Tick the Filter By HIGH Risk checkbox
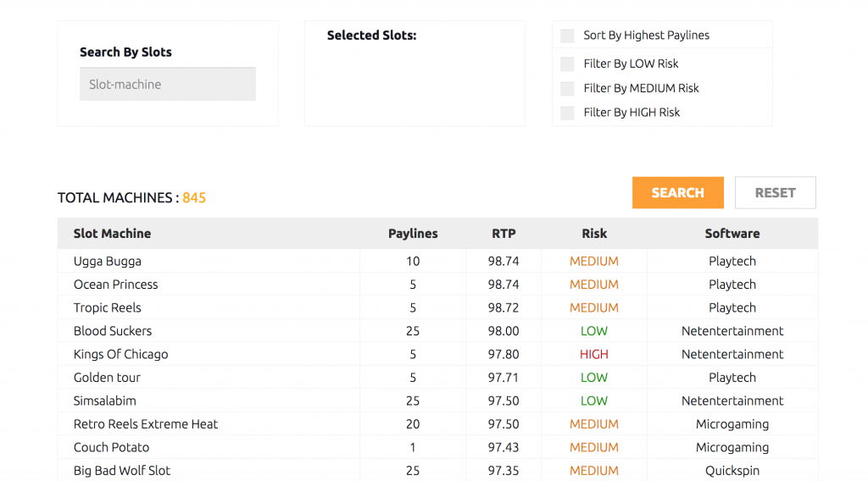 point(567,113)
